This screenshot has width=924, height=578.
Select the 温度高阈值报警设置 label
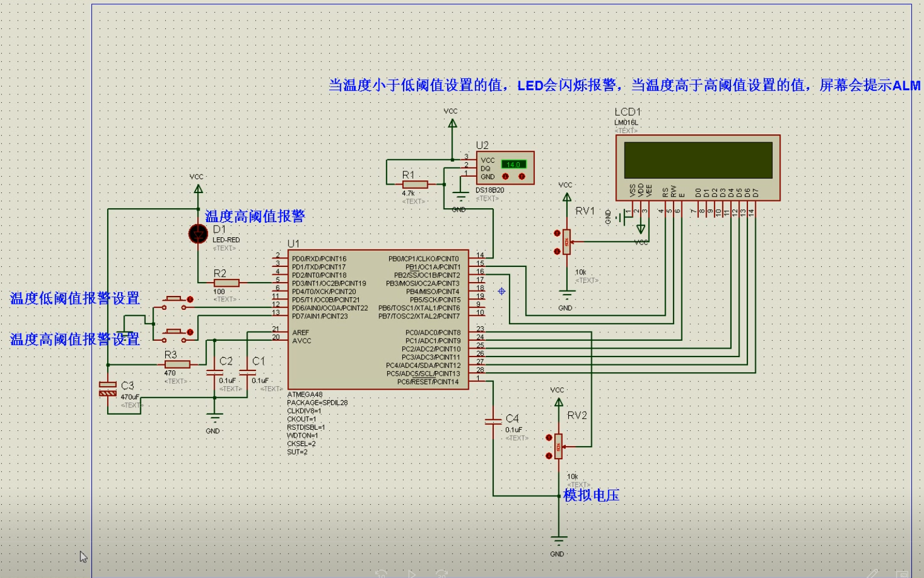pos(75,340)
